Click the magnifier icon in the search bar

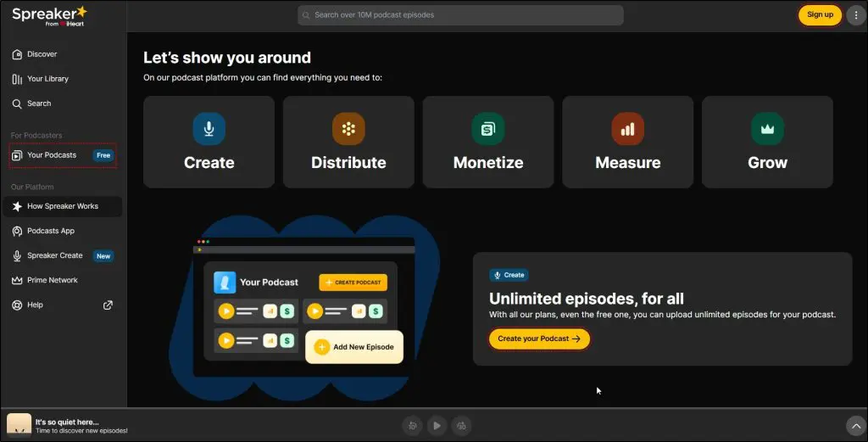coord(306,15)
